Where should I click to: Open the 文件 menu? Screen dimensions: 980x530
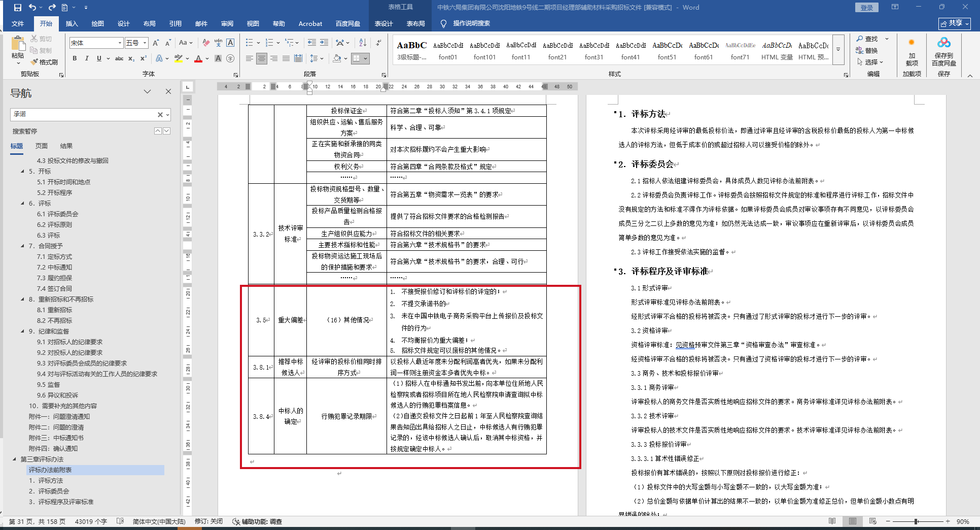(18, 23)
